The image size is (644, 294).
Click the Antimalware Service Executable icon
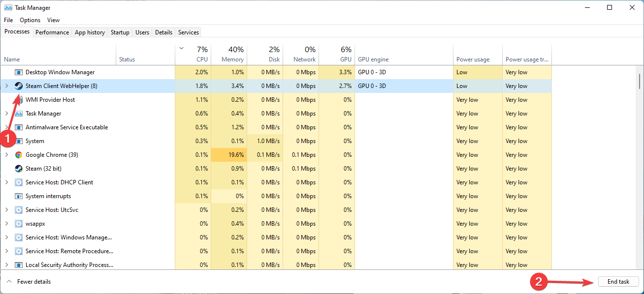tap(19, 127)
